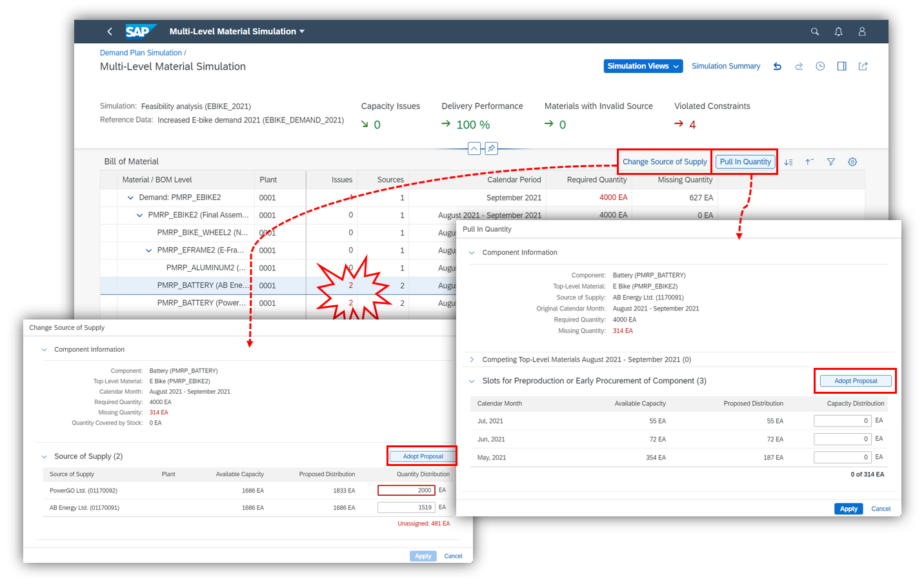Screen dimensions: 924x588
Task: Apply the Change Source of Supply dialog
Action: (423, 556)
